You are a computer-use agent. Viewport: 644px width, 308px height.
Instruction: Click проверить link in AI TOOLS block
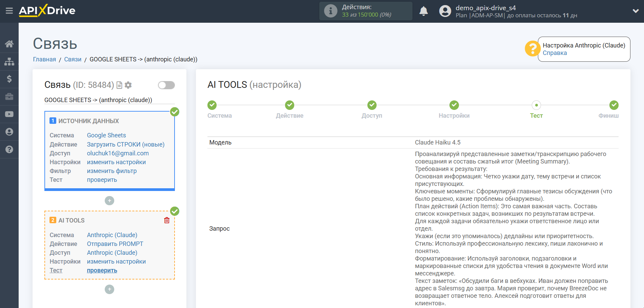(x=102, y=270)
